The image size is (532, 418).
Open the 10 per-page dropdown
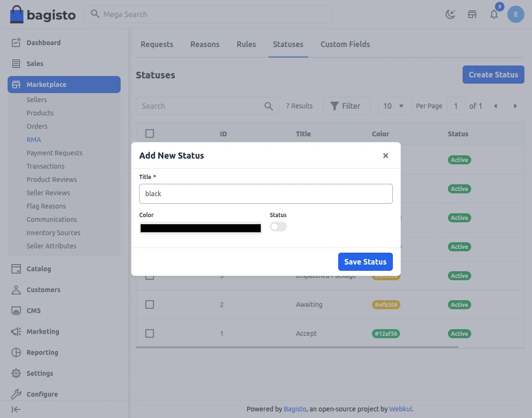(395, 106)
